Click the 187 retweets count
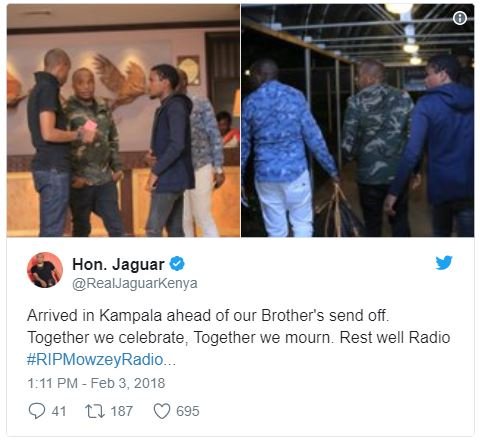This screenshot has width=480, height=444. (x=122, y=411)
